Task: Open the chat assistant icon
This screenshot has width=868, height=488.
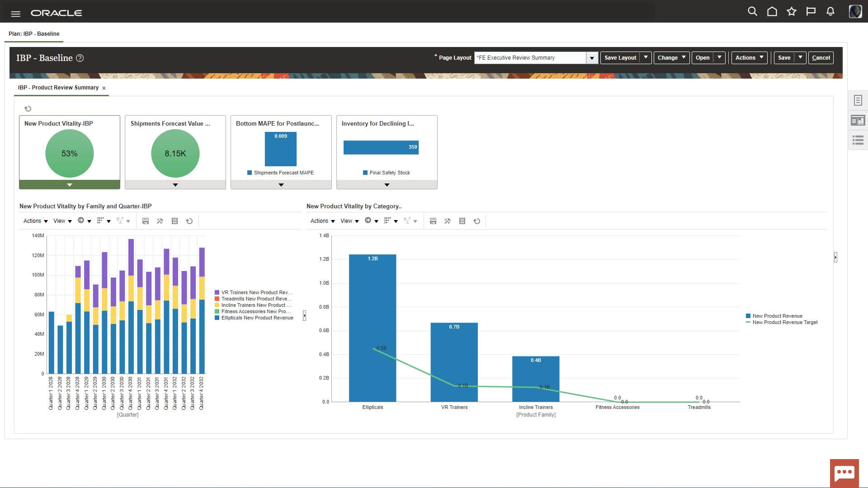Action: click(844, 473)
